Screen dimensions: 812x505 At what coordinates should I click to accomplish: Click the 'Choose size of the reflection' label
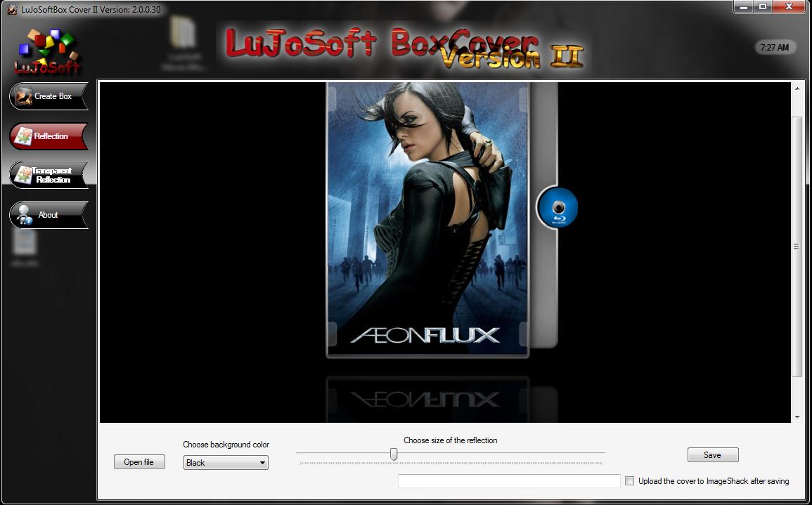pyautogui.click(x=451, y=440)
